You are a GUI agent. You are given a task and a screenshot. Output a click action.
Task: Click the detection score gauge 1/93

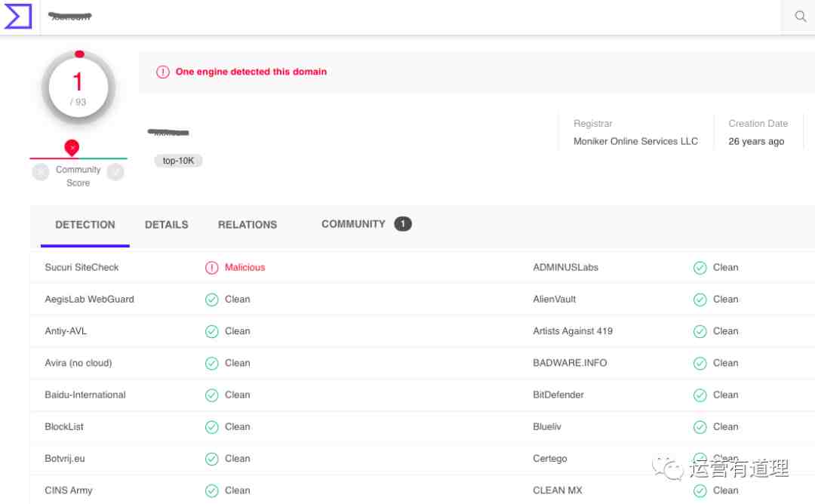coord(78,88)
